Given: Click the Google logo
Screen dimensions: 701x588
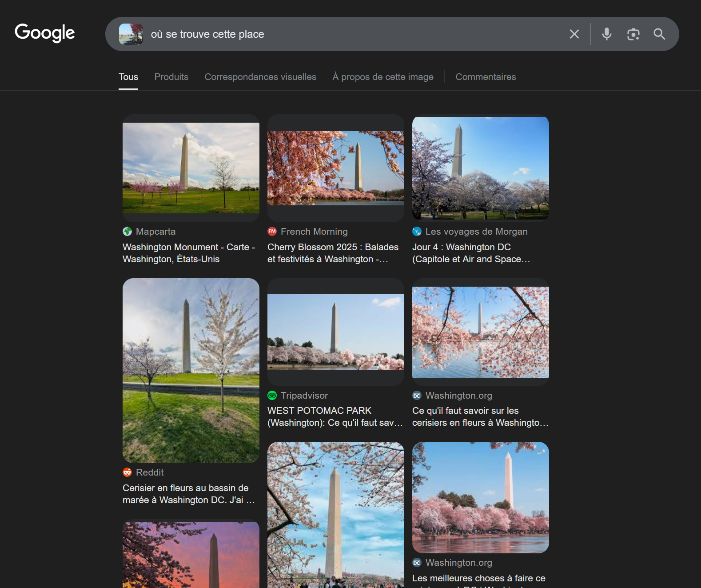Looking at the screenshot, I should (x=44, y=33).
